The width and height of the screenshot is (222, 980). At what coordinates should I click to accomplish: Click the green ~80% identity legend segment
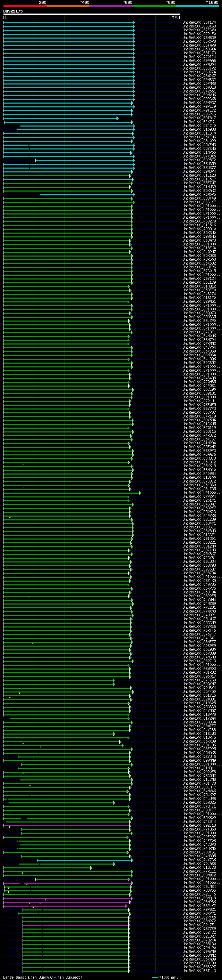pos(154,7)
